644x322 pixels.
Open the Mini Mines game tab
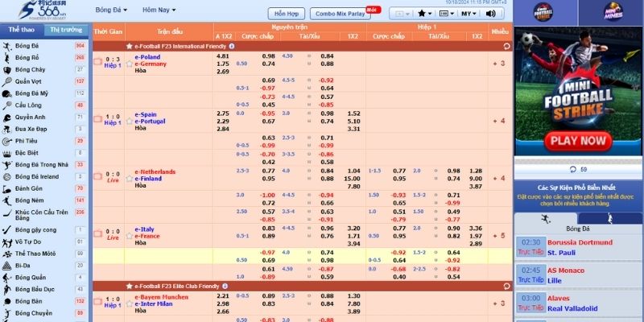click(x=613, y=12)
